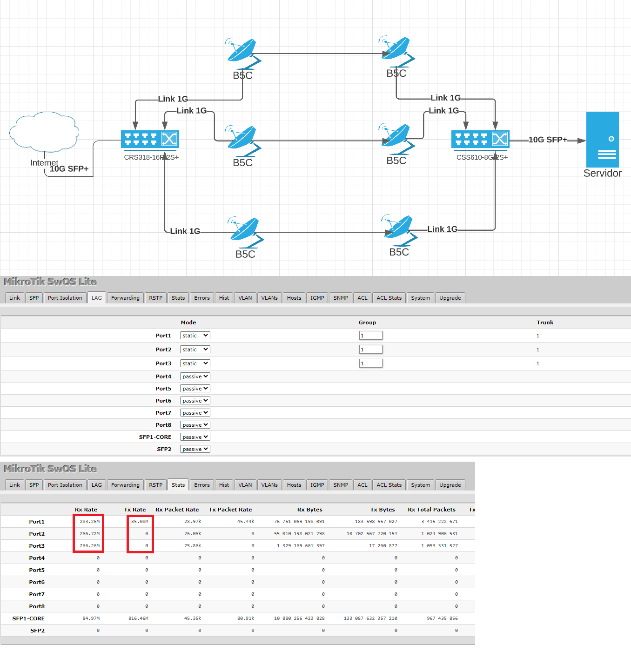Click Port2 Rx Rate value "266.72M"

click(90, 534)
